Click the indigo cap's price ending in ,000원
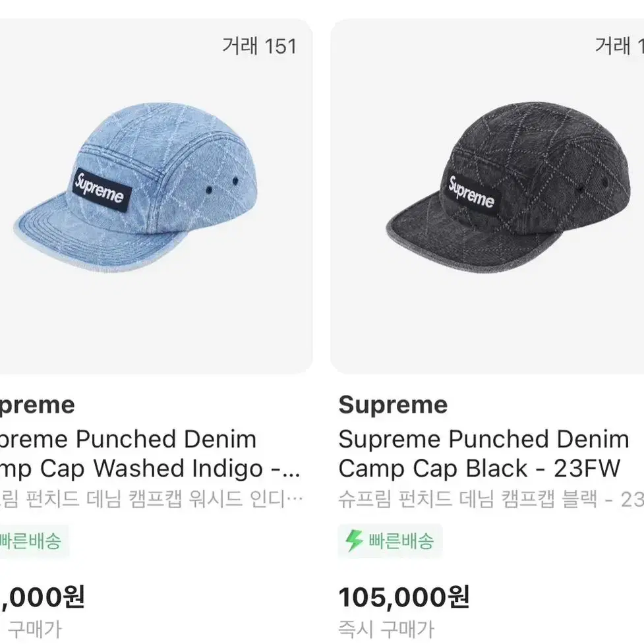Image resolution: width=644 pixels, height=644 pixels. (x=42, y=597)
